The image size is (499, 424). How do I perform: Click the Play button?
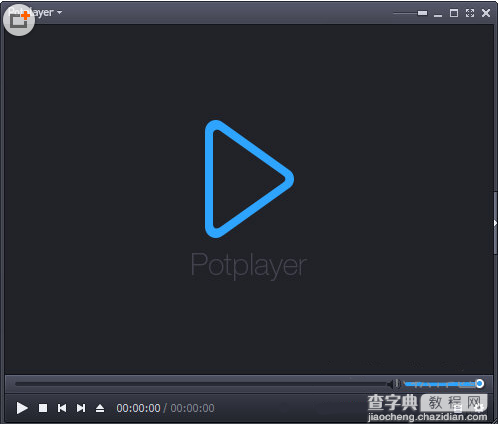pyautogui.click(x=22, y=408)
